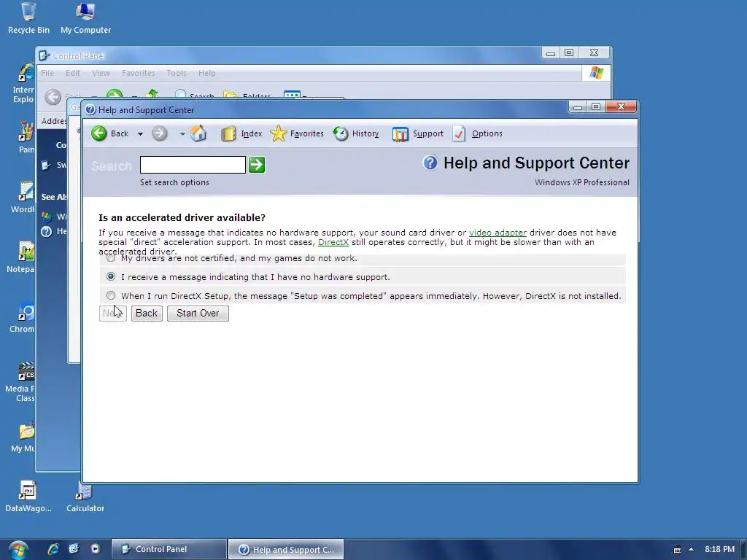The image size is (747, 560).
Task: Go to Help Center Home icon
Action: click(x=198, y=133)
